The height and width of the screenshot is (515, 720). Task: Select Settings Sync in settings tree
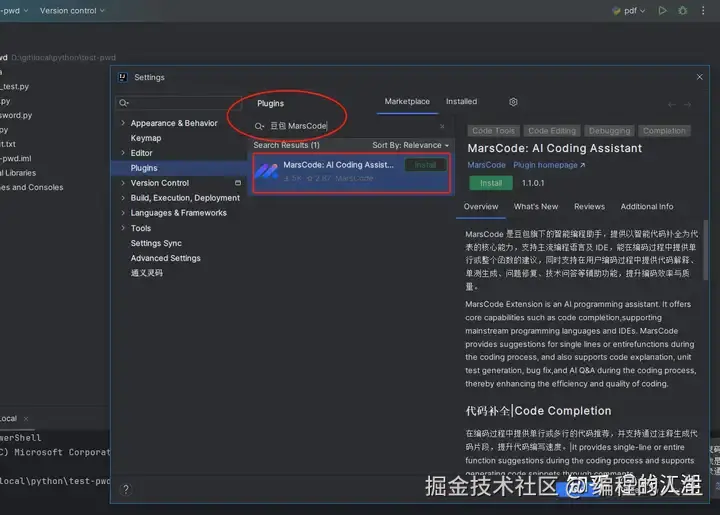coord(156,243)
